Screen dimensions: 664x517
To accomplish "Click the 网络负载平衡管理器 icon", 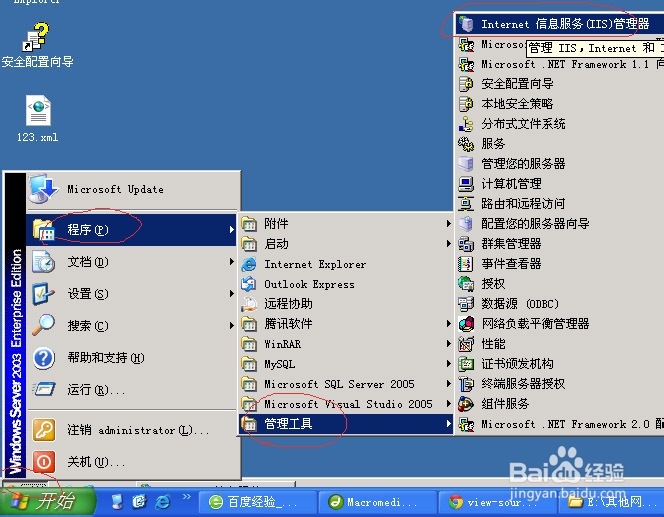I will (466, 324).
